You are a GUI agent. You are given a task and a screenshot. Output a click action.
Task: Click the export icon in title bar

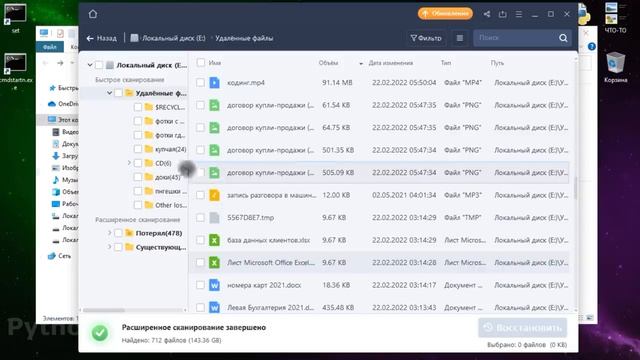click(x=502, y=14)
